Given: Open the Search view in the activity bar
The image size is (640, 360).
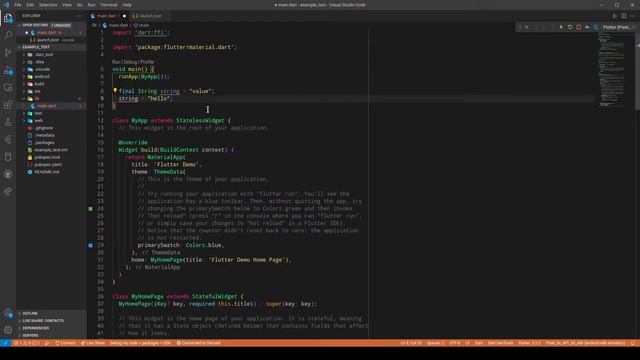Looking at the screenshot, I should click(x=8, y=35).
